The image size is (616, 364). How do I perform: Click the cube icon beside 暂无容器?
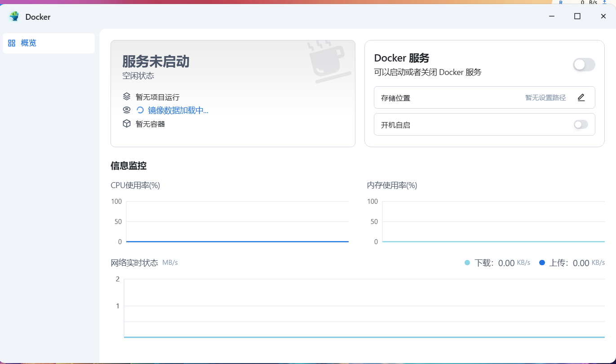click(127, 123)
